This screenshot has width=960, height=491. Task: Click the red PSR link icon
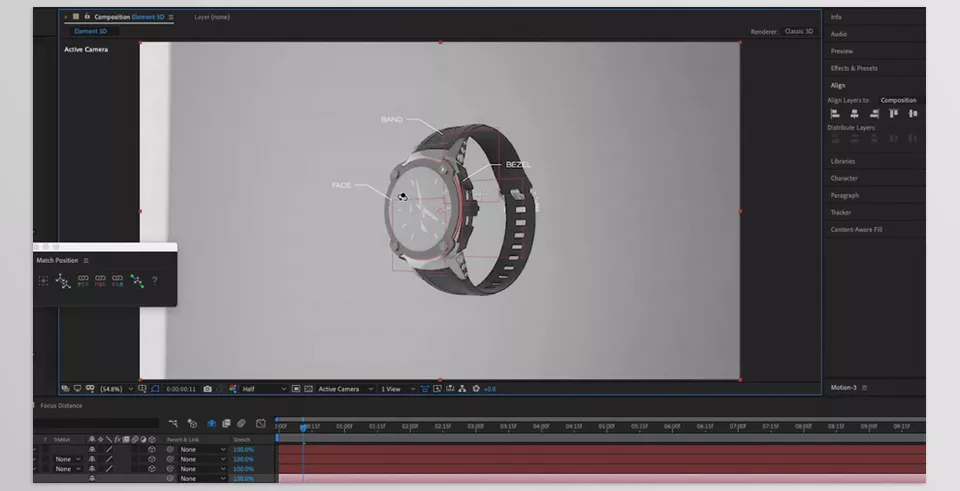coord(100,281)
